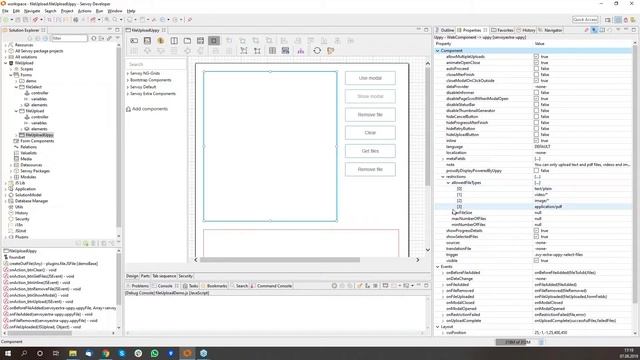
Task: Enable proudlyDisplayPoweredByUppy checkbox
Action: click(x=536, y=171)
